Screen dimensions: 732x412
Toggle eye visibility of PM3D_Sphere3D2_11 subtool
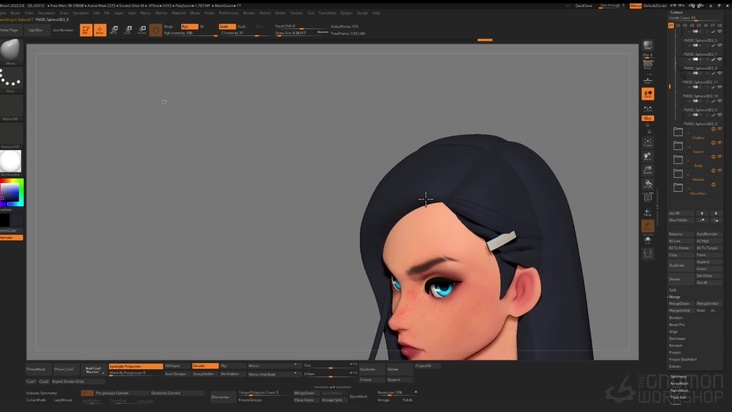click(x=720, y=73)
